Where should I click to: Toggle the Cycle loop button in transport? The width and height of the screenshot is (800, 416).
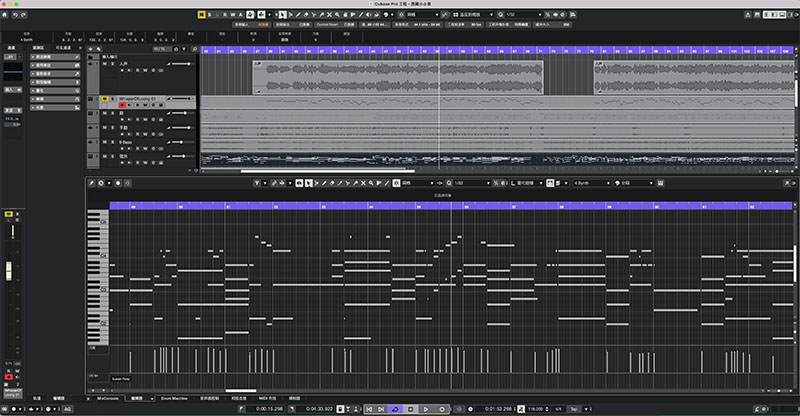395,409
